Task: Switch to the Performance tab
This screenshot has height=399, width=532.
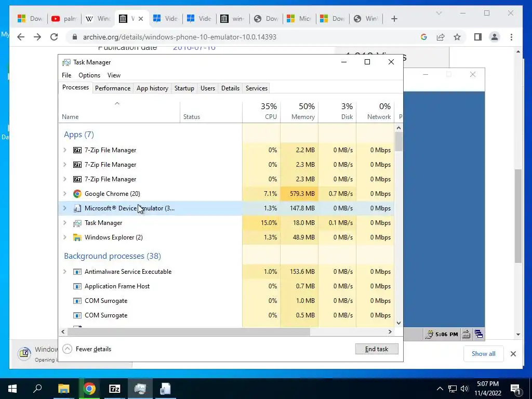Action: pos(113,88)
